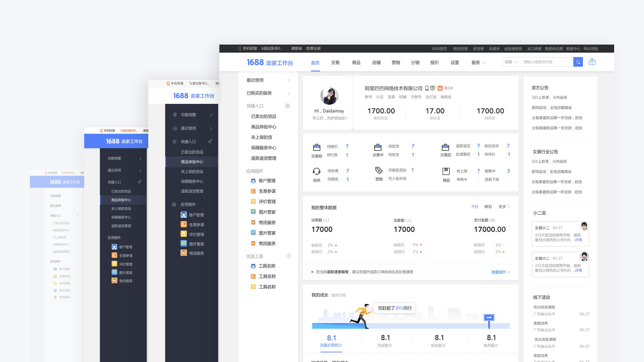
Task: Open the 功能 search scope dropdown
Action: (x=511, y=62)
